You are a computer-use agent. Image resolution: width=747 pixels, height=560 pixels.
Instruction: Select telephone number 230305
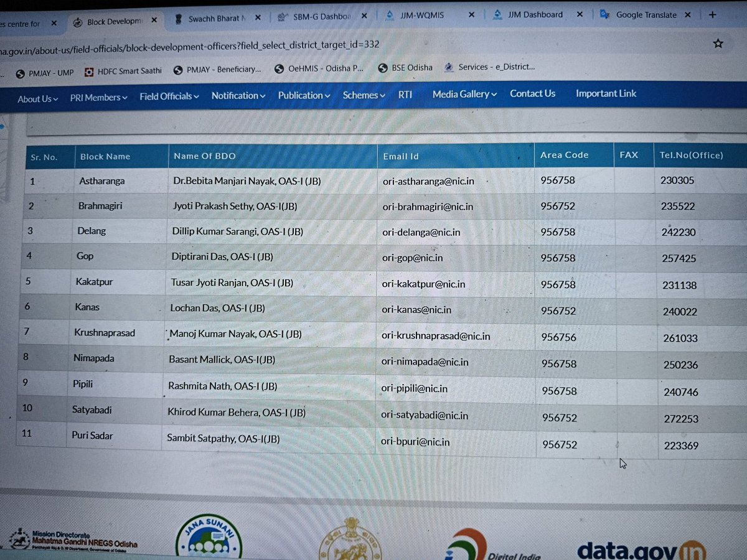pos(678,180)
